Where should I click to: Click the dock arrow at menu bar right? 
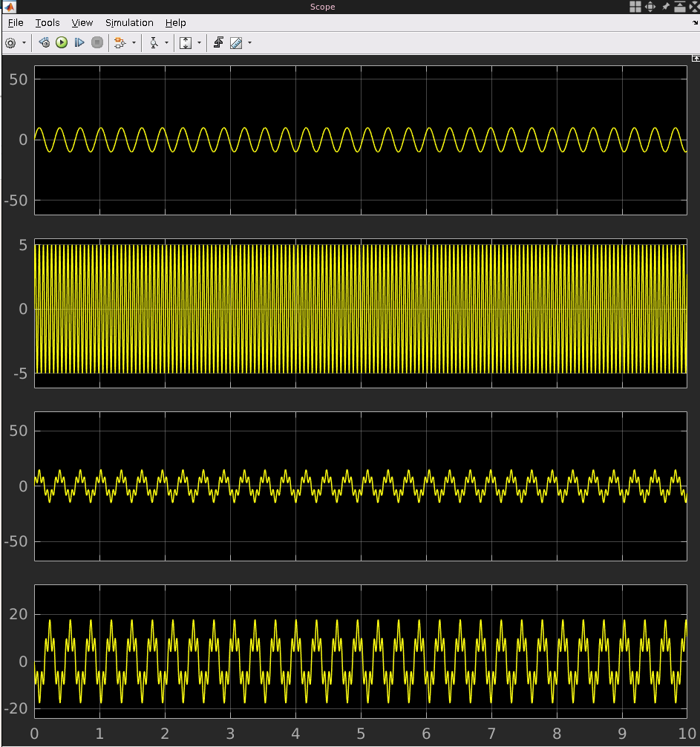[x=695, y=23]
